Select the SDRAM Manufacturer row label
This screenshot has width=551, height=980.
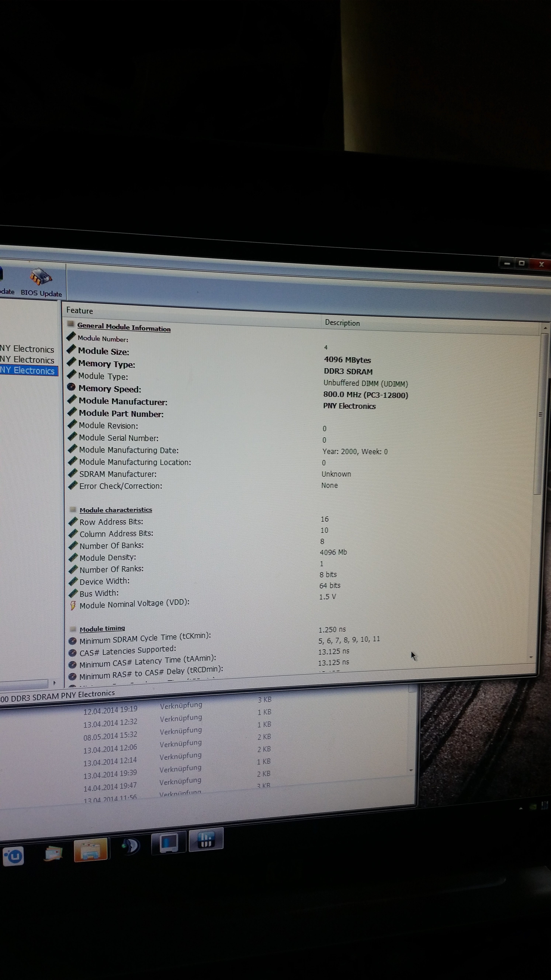(118, 474)
